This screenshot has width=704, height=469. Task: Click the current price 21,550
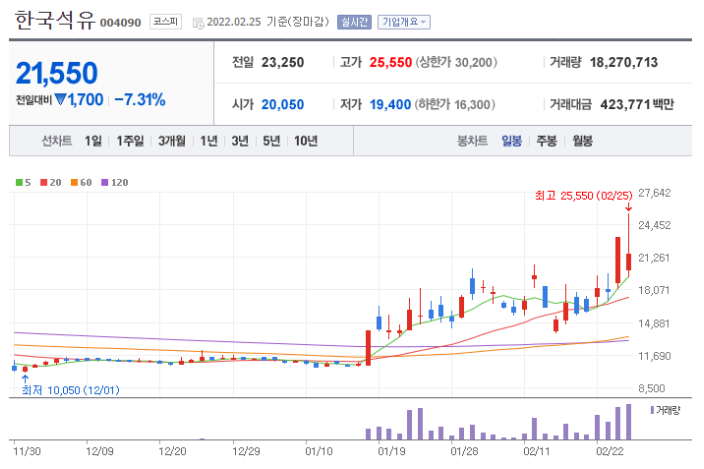point(57,73)
